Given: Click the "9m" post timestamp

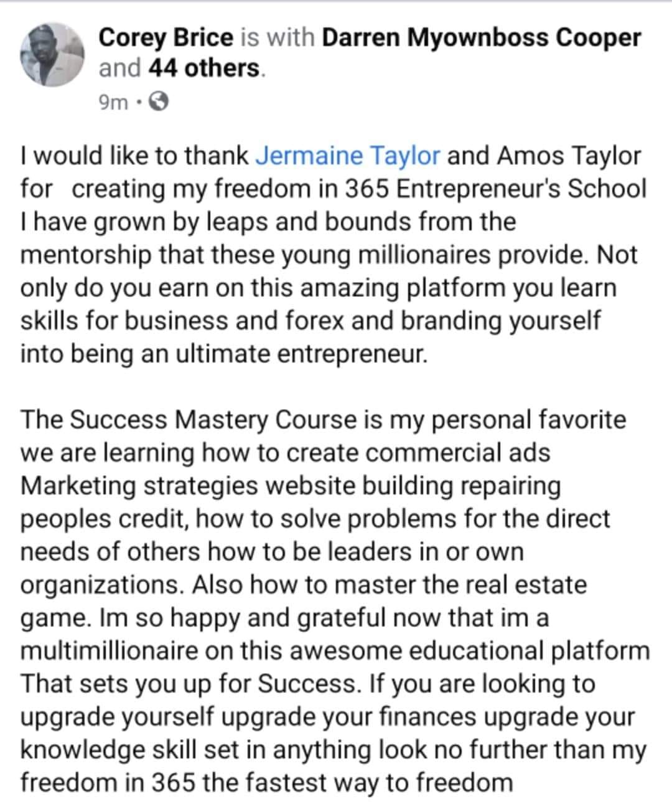Looking at the screenshot, I should (x=113, y=101).
